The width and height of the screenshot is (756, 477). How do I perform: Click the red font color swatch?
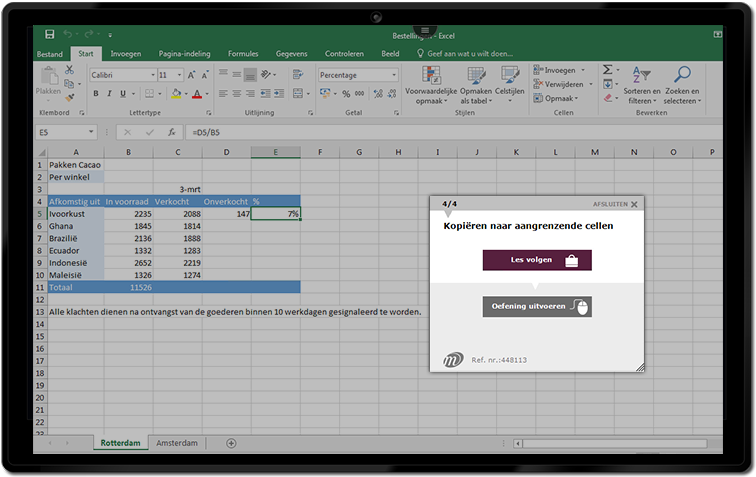(197, 94)
